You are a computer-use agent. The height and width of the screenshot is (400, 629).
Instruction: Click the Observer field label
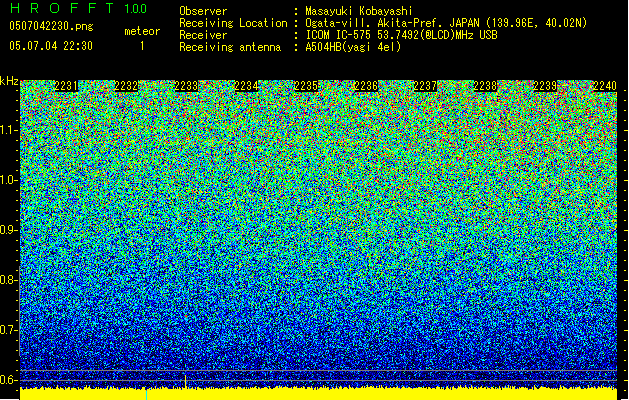point(203,11)
